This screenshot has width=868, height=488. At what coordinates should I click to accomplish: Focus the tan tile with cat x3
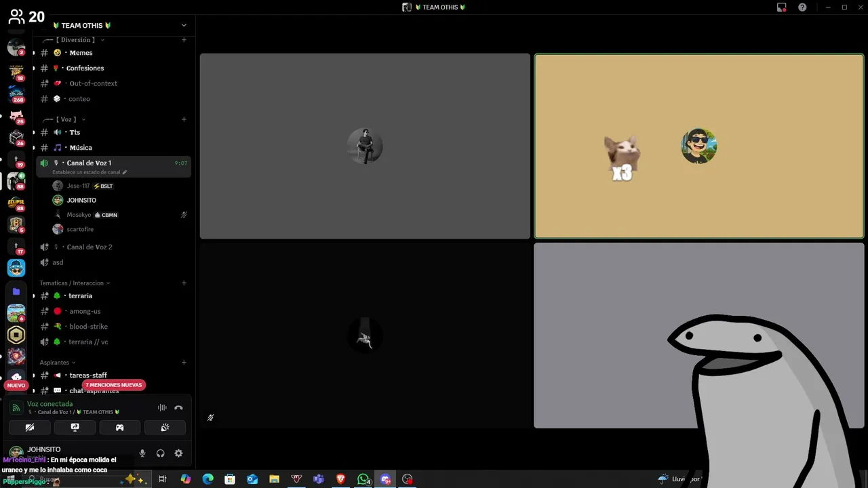[x=699, y=146]
